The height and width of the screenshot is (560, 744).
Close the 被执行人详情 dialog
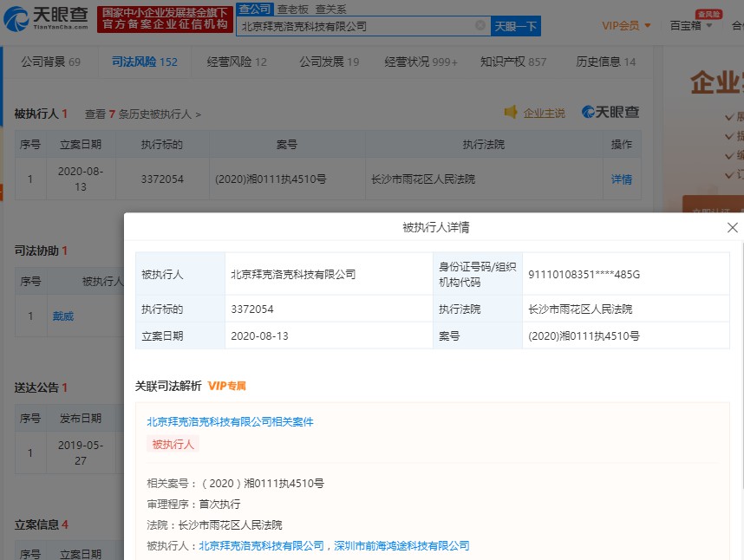point(732,228)
